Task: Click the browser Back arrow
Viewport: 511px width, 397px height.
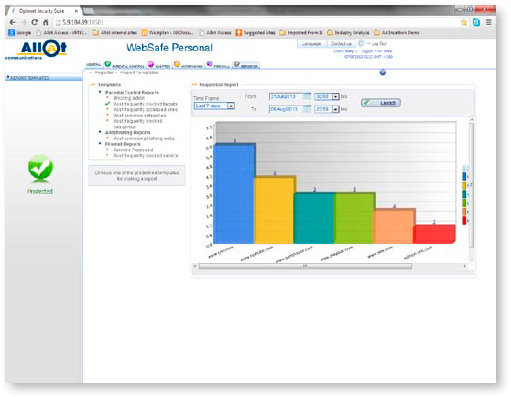Action: click(x=13, y=22)
